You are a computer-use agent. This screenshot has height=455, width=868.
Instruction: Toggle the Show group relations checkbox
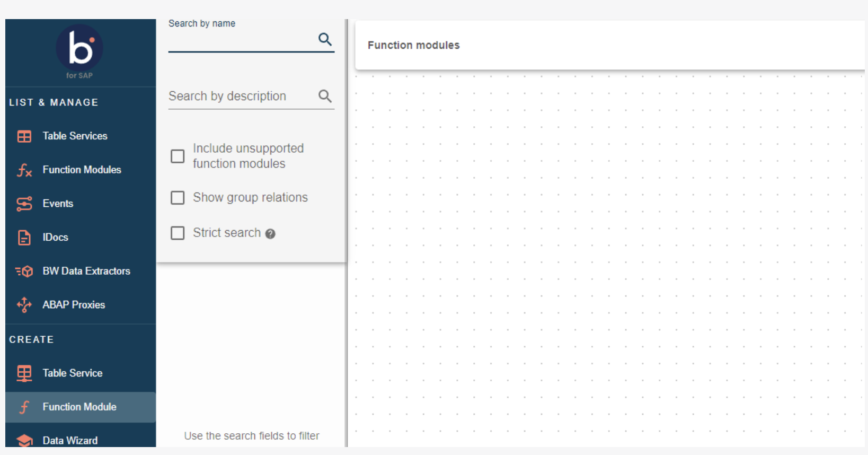178,198
